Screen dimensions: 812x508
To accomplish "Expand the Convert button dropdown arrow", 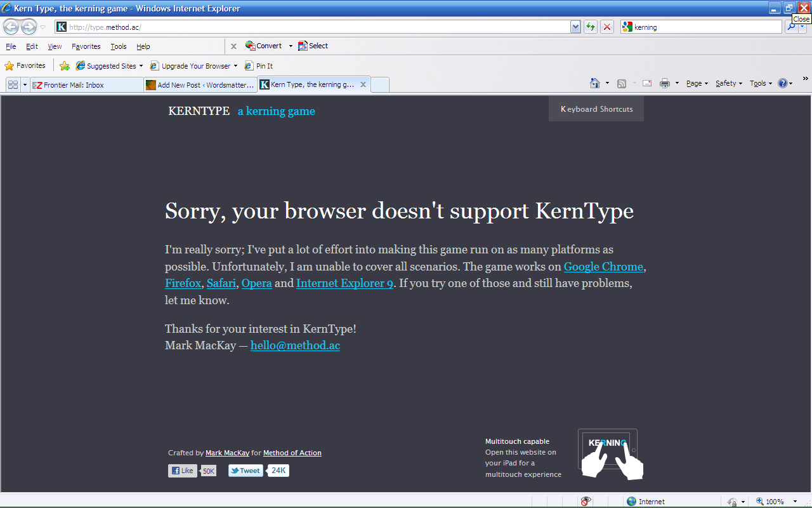I will click(x=291, y=46).
